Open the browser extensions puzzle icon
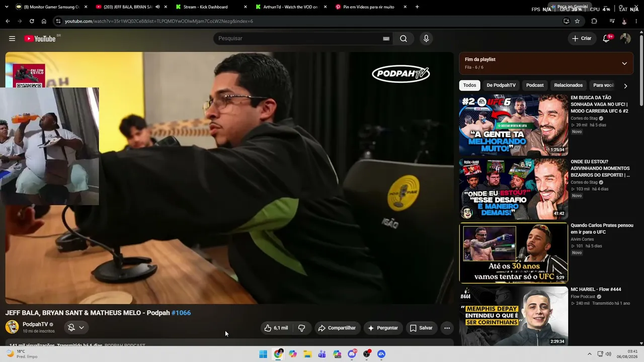644x362 pixels. (x=594, y=21)
